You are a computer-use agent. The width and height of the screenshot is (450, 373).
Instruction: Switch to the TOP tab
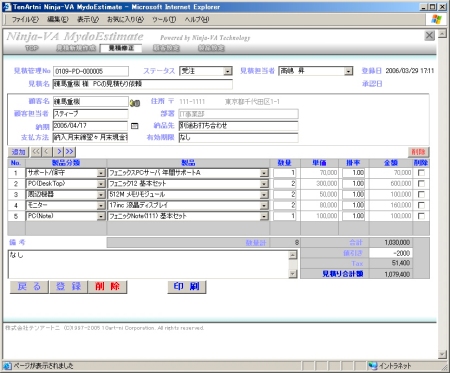pos(32,48)
